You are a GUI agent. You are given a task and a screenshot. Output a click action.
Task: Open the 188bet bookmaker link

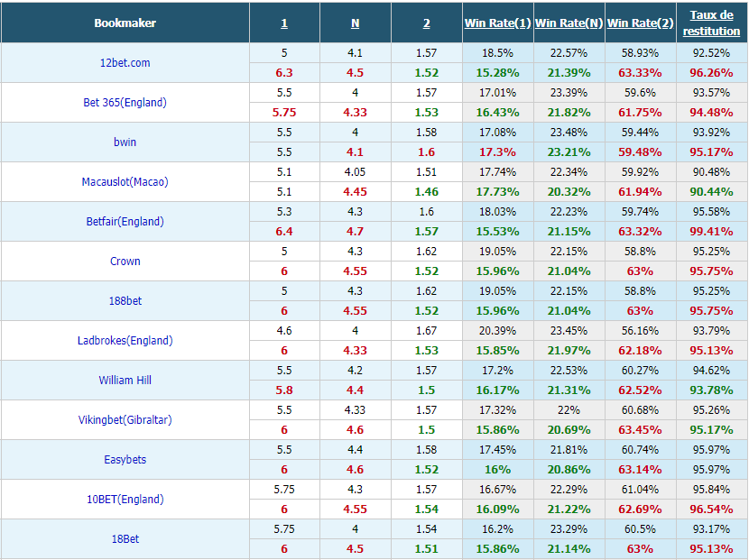pos(125,300)
